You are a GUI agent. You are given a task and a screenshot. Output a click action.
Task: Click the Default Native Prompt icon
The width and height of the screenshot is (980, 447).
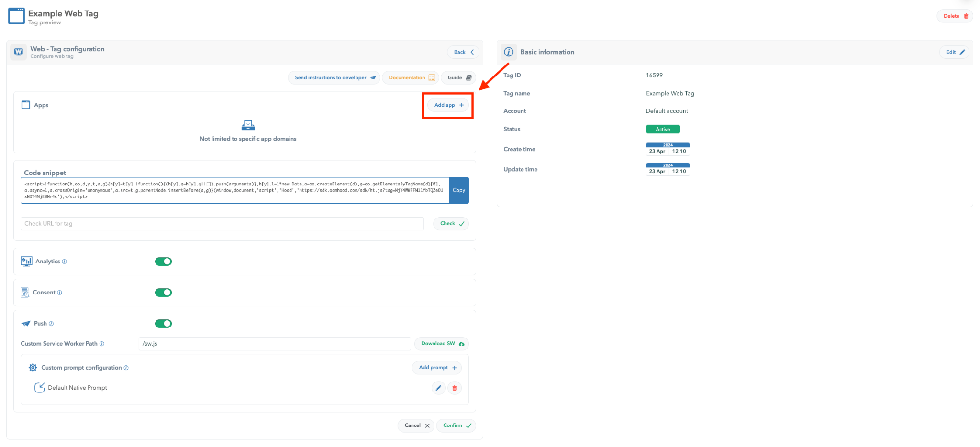click(x=39, y=388)
